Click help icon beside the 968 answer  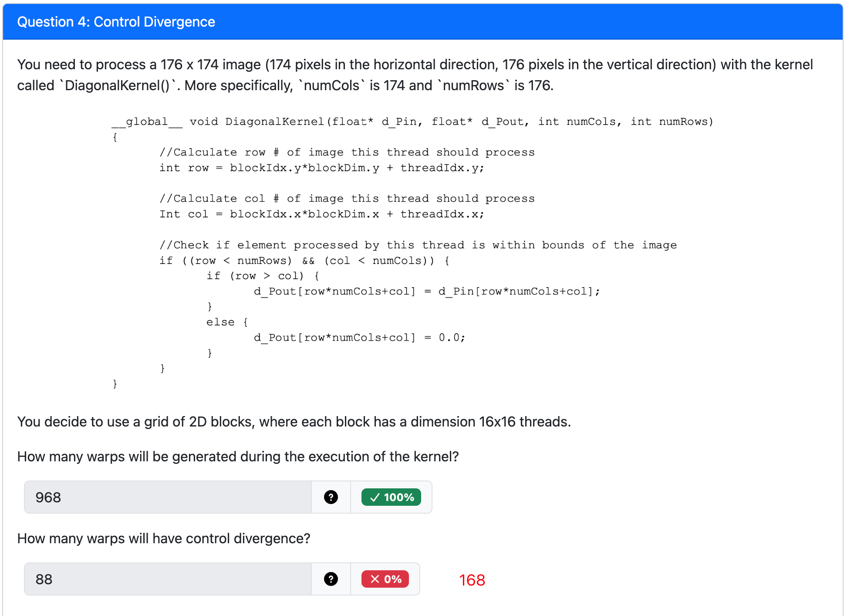pyautogui.click(x=331, y=497)
